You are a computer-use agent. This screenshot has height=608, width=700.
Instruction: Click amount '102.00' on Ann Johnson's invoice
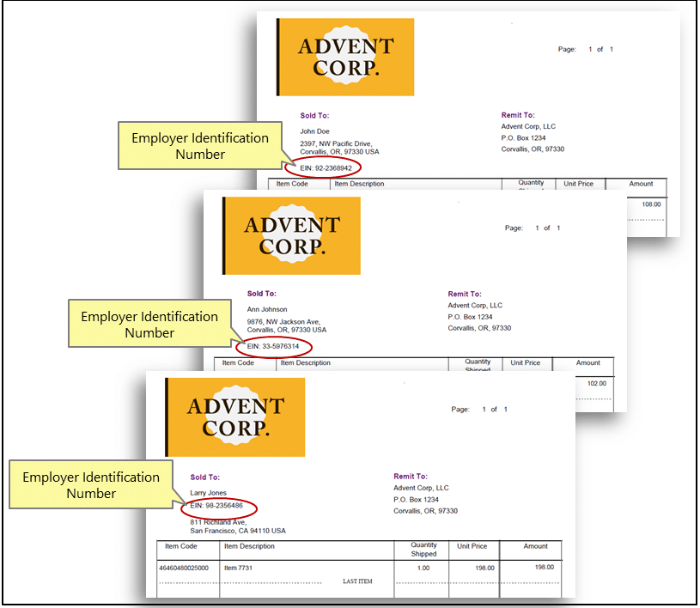(x=597, y=384)
